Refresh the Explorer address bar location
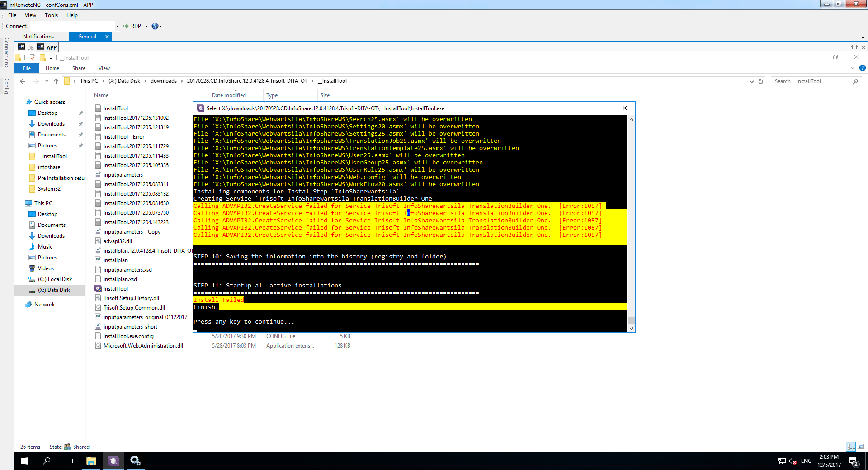The image size is (868, 470). [761, 81]
